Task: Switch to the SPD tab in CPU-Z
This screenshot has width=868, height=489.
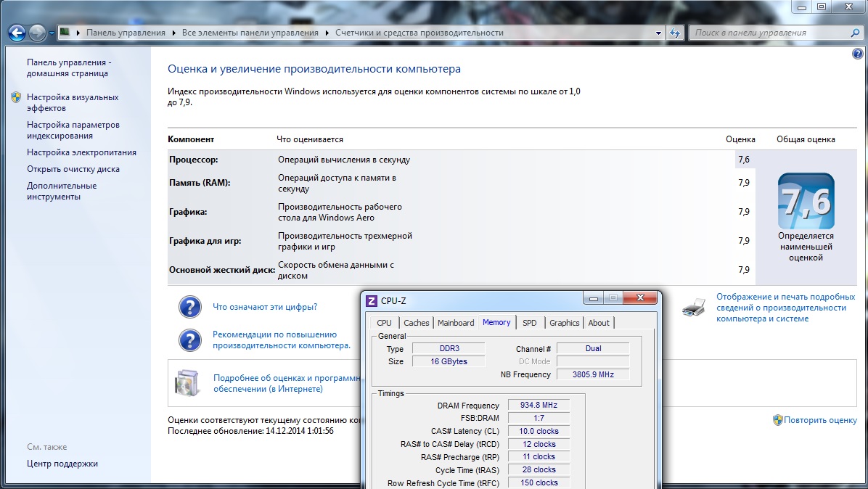Action: click(x=530, y=323)
